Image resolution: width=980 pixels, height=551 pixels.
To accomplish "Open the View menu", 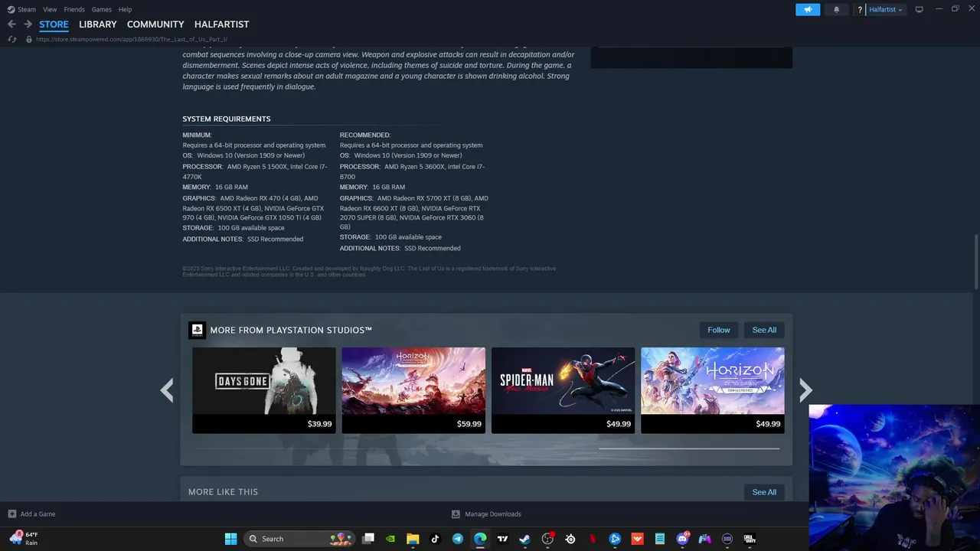I will 50,9.
